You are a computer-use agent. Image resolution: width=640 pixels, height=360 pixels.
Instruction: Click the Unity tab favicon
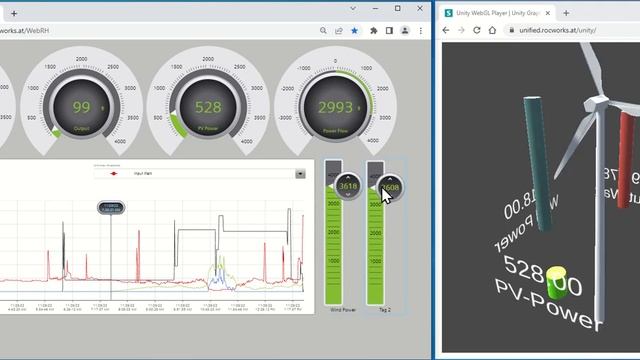tap(449, 13)
